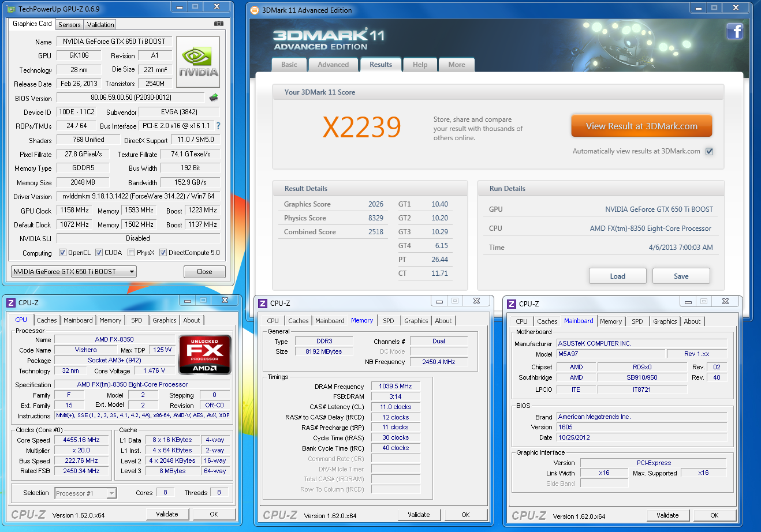Open the Advanced tab in 3DMark 11
Screen dimensions: 761x532
pos(333,65)
